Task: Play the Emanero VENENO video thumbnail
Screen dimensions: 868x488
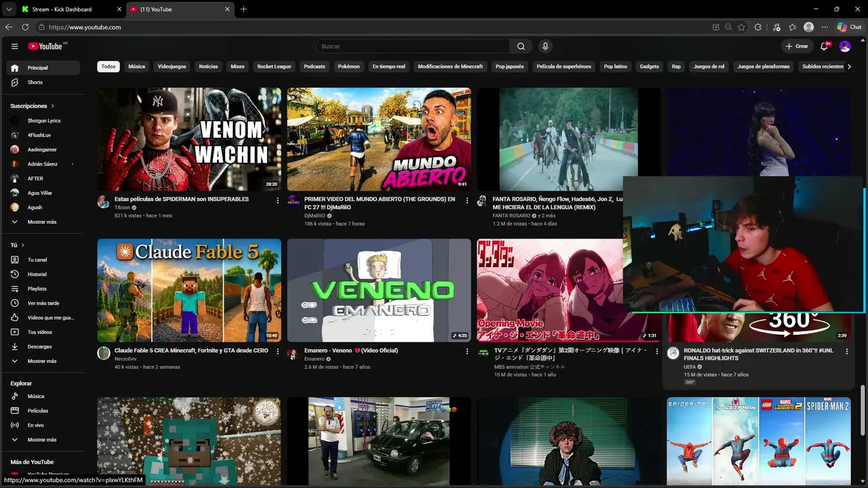Action: click(x=379, y=290)
